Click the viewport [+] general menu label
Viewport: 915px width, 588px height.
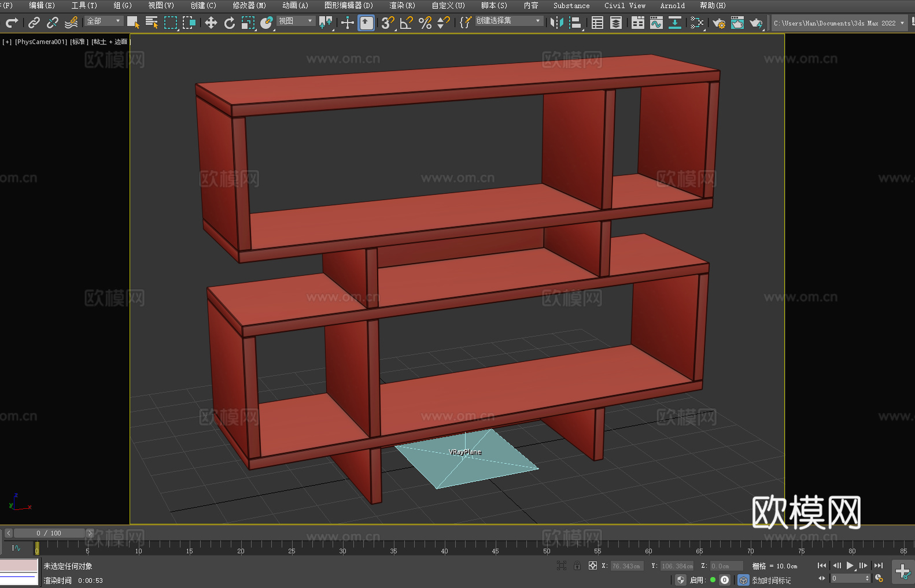7,42
